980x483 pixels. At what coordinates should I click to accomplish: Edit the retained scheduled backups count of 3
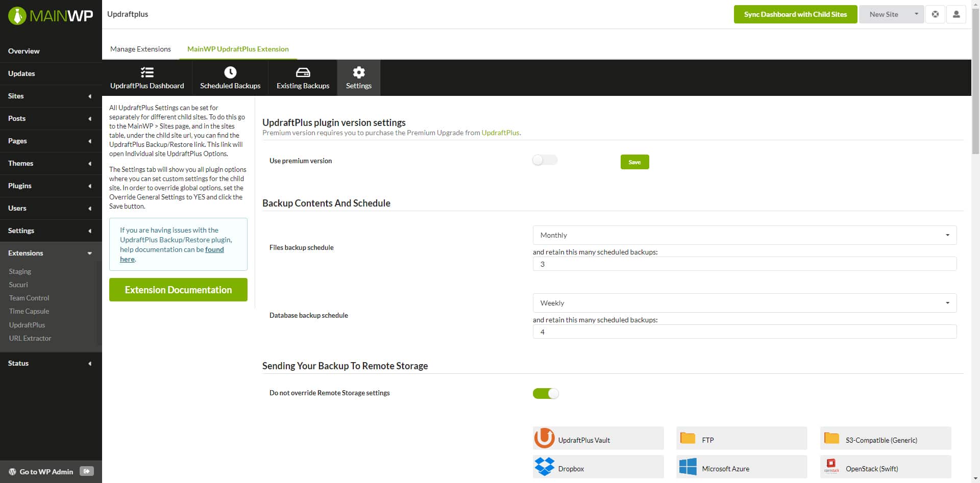[x=744, y=264]
